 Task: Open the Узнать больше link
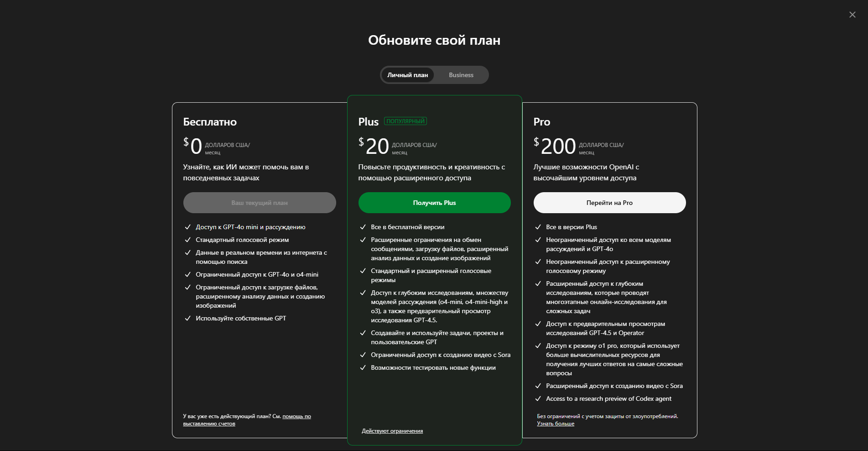[x=556, y=424]
